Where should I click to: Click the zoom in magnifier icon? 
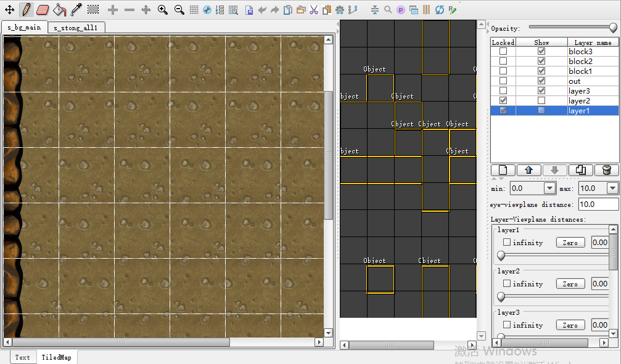pos(162,10)
